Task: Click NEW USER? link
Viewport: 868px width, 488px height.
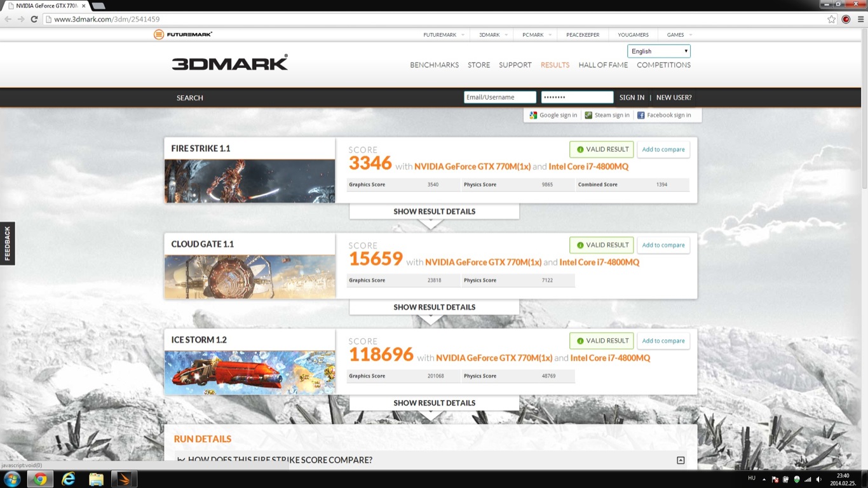Action: click(674, 98)
